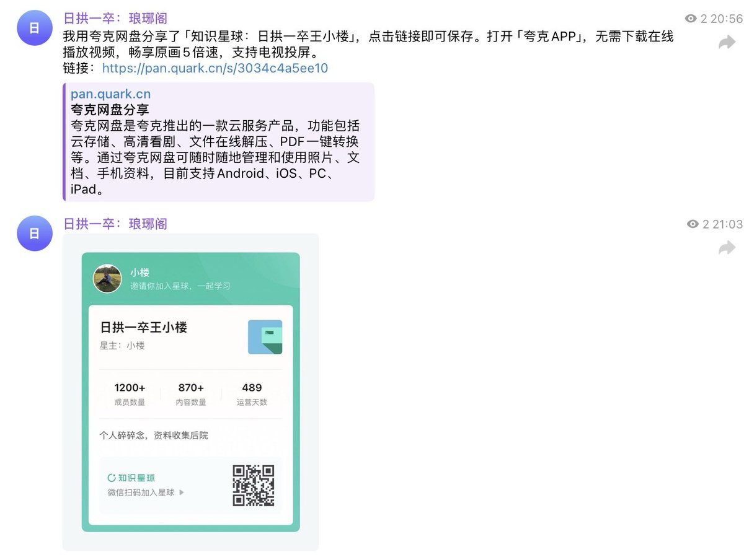This screenshot has height=560, width=744.
Task: Click 小楼's profile photo in the card
Action: pyautogui.click(x=107, y=278)
